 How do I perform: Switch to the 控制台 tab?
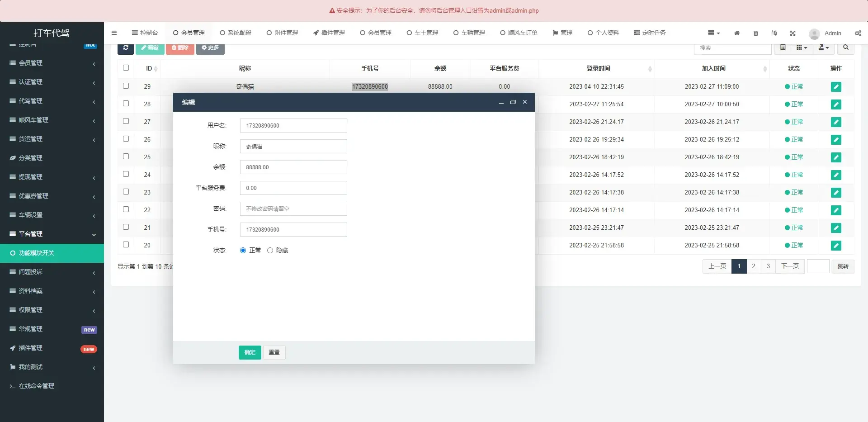(145, 33)
